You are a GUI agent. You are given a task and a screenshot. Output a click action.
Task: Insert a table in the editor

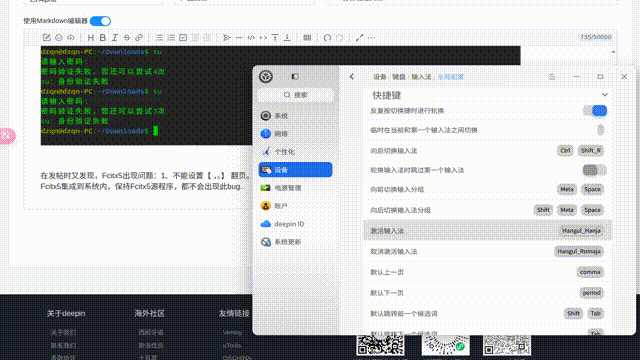307,38
